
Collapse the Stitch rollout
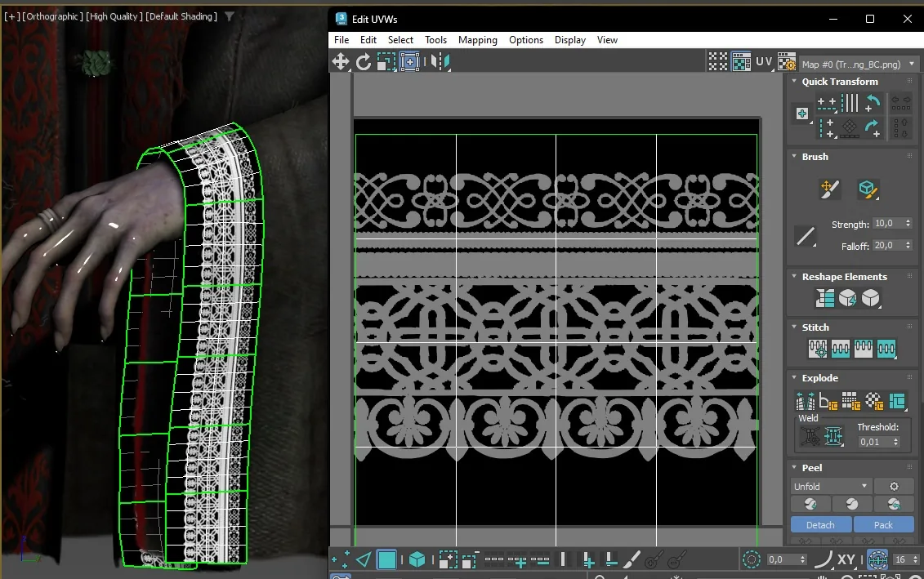(794, 327)
